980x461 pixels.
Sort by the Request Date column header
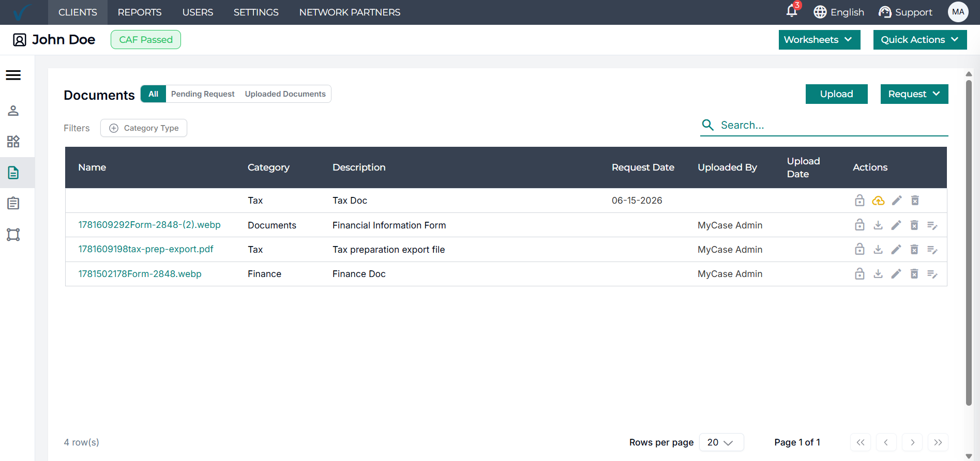[643, 167]
